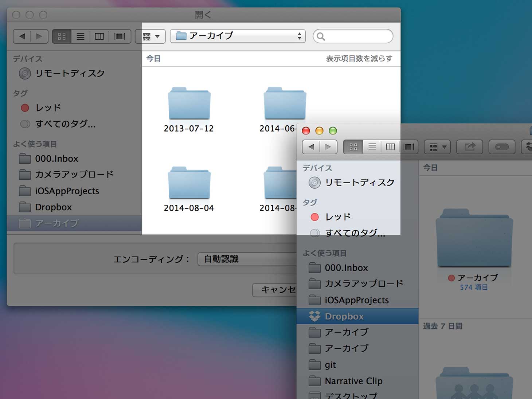This screenshot has height=399, width=532.
Task: Click the search field in open dialog
Action: (x=353, y=36)
